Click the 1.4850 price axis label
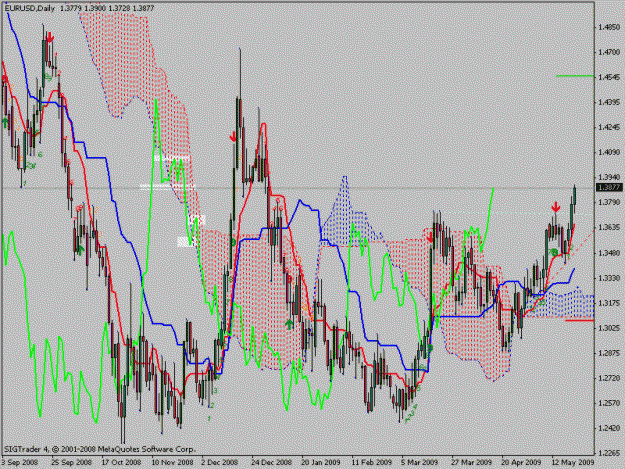 click(x=609, y=27)
